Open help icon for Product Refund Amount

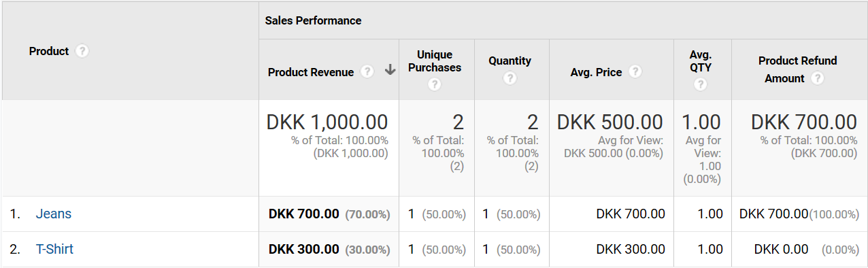coord(818,78)
